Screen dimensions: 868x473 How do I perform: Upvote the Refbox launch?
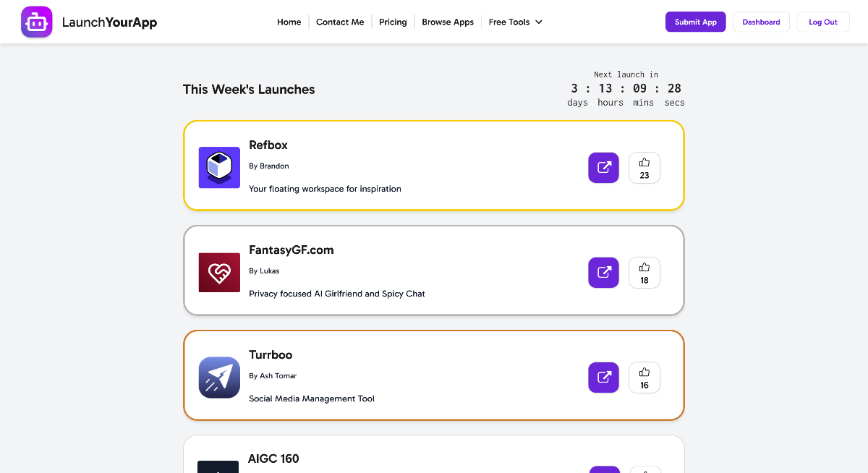pos(644,167)
